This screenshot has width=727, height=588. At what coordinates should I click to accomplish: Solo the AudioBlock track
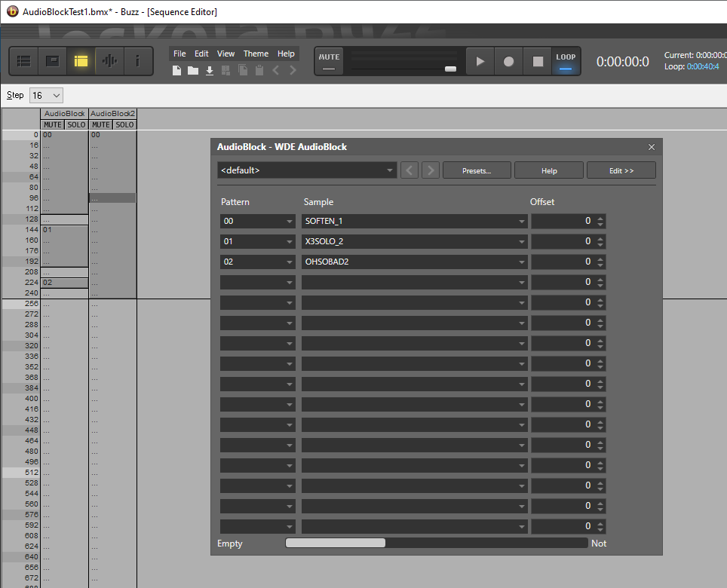pos(75,124)
